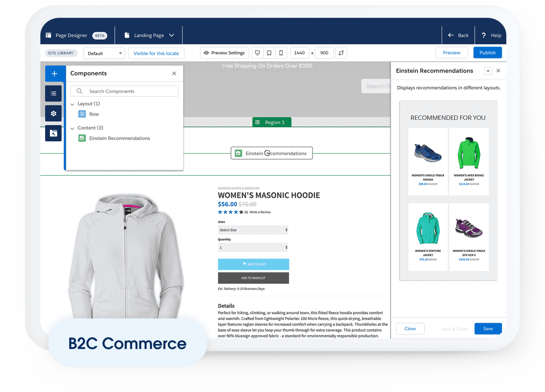Image resolution: width=545 pixels, height=392 pixels.
Task: Select desktop viewport icon
Action: (258, 53)
